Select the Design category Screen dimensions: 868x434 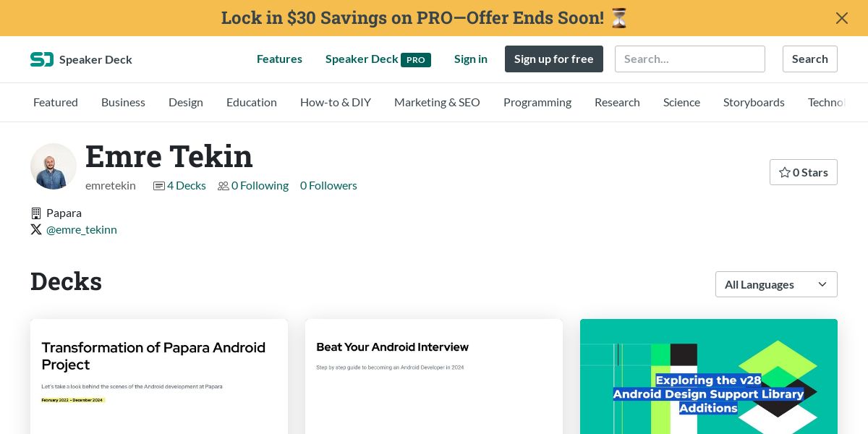[x=186, y=103]
